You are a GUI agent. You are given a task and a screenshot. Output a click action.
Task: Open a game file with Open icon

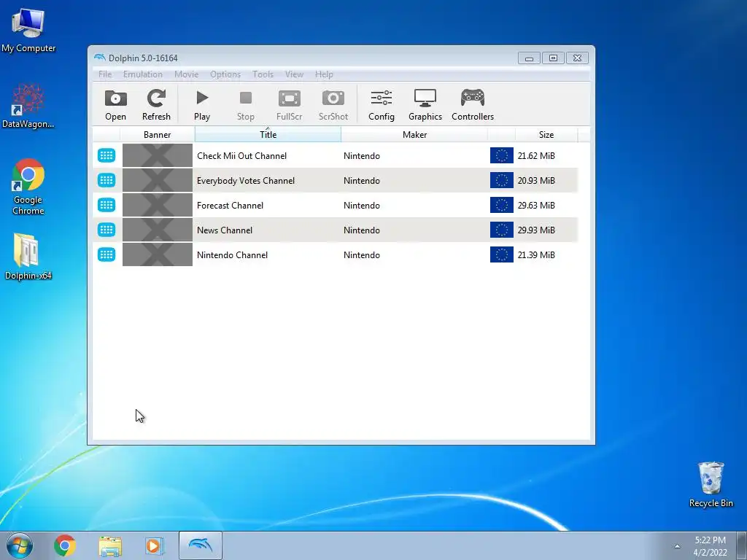pos(115,105)
